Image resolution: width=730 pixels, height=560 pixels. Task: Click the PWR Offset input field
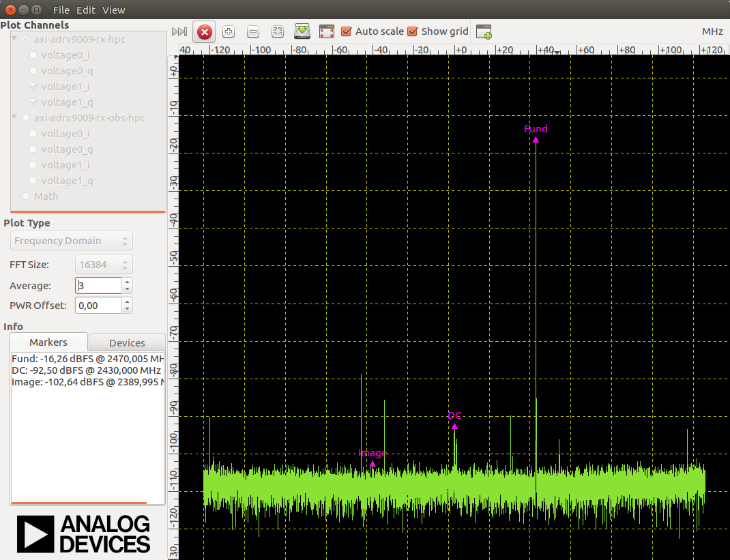coord(98,305)
